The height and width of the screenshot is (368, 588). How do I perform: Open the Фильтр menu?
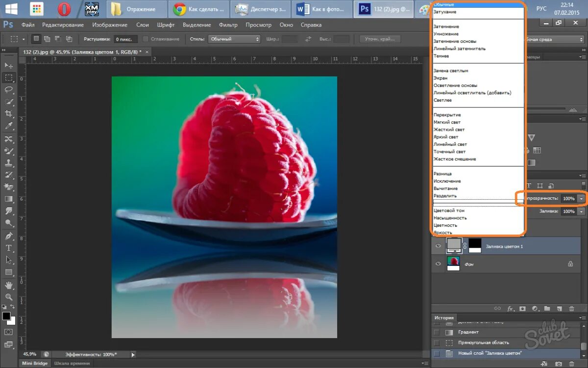click(228, 25)
